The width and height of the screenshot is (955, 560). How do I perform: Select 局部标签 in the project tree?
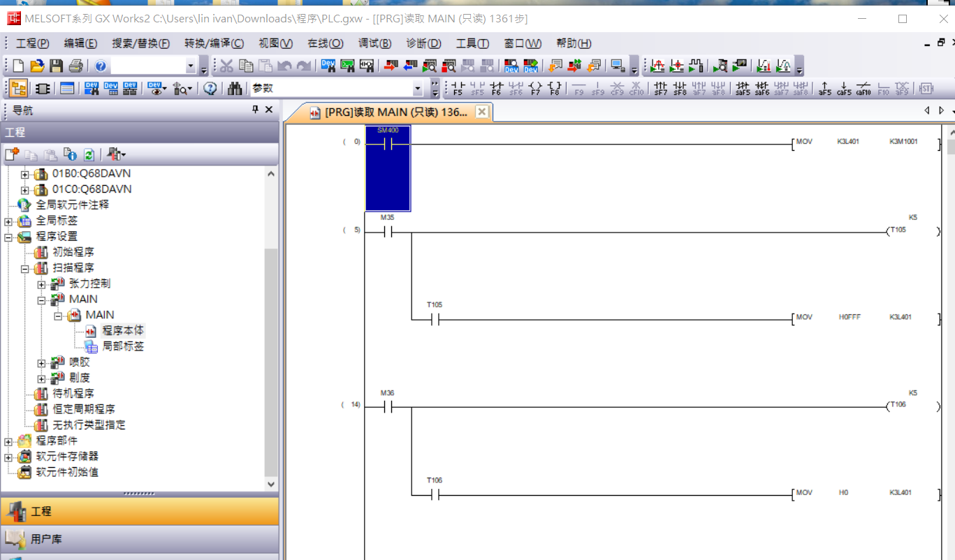(123, 346)
